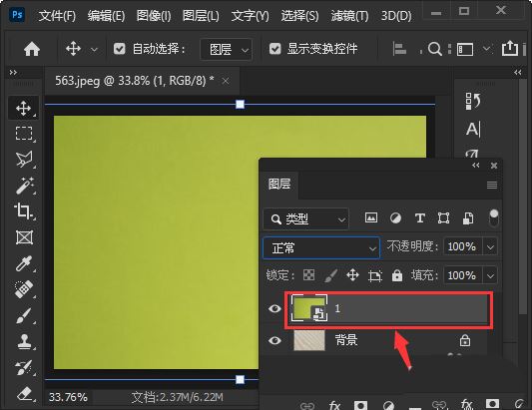532x410 pixels.
Task: Click the Home icon in options bar
Action: [x=32, y=49]
